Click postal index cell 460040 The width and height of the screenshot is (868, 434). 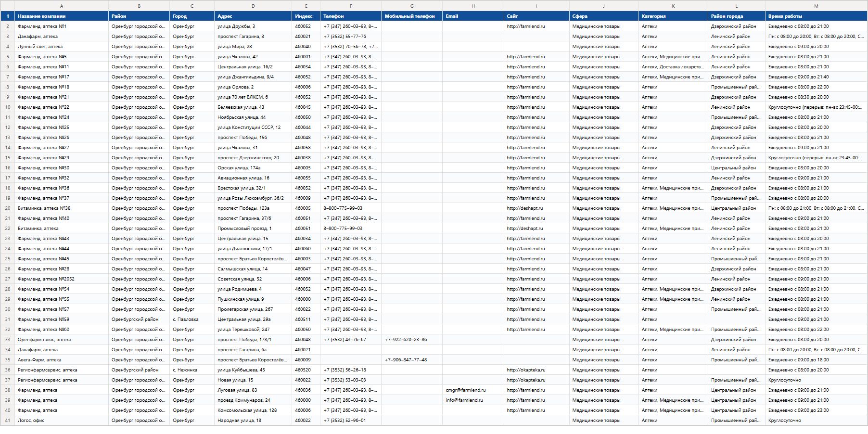click(306, 47)
